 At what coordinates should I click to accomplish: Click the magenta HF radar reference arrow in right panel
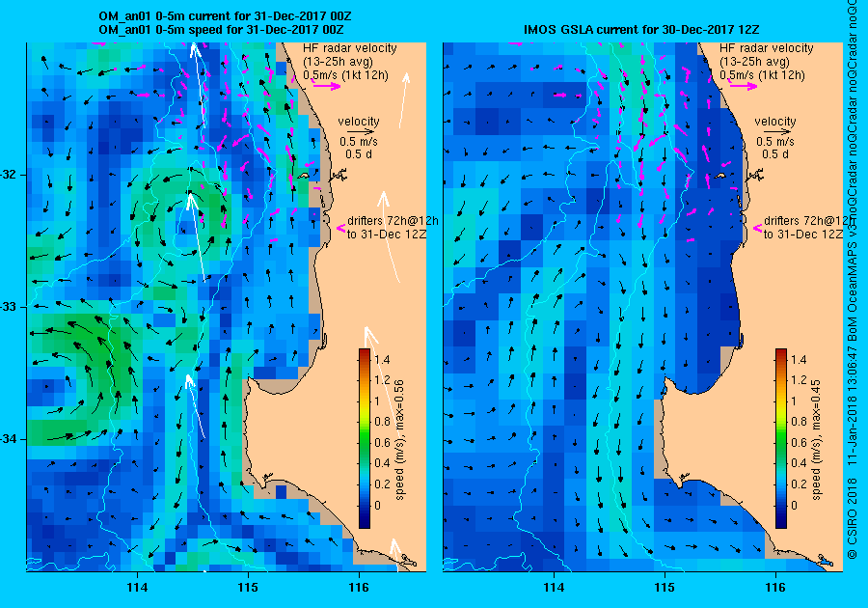(x=743, y=85)
